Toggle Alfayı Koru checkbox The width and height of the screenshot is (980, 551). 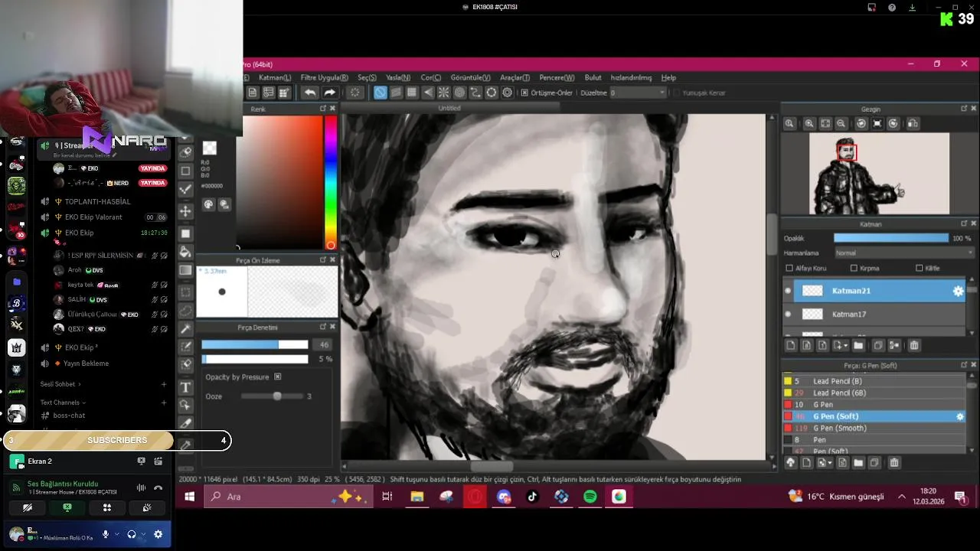tap(789, 269)
